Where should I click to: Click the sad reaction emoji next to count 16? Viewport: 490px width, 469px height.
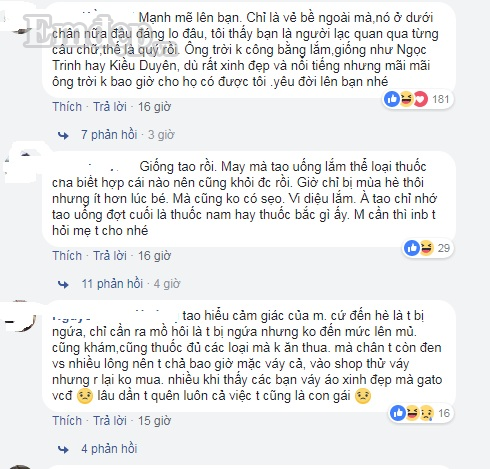click(426, 413)
